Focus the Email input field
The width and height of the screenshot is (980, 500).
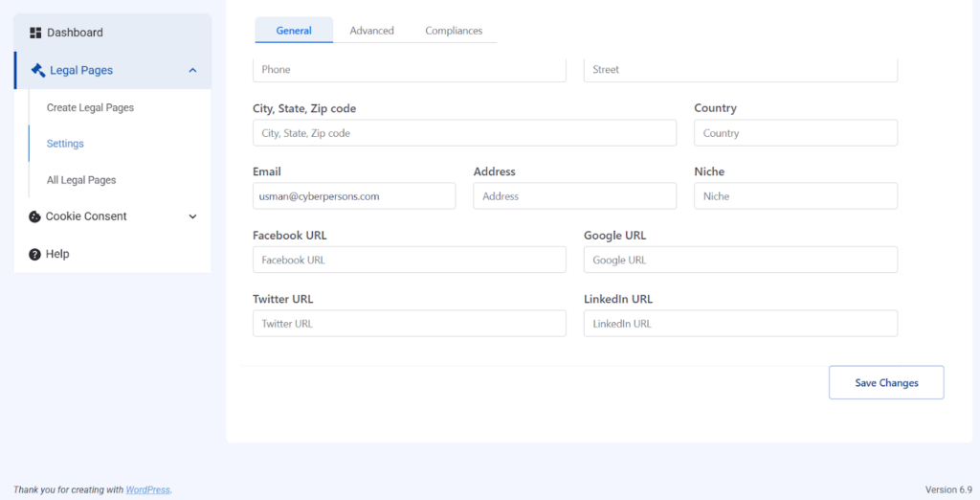353,196
